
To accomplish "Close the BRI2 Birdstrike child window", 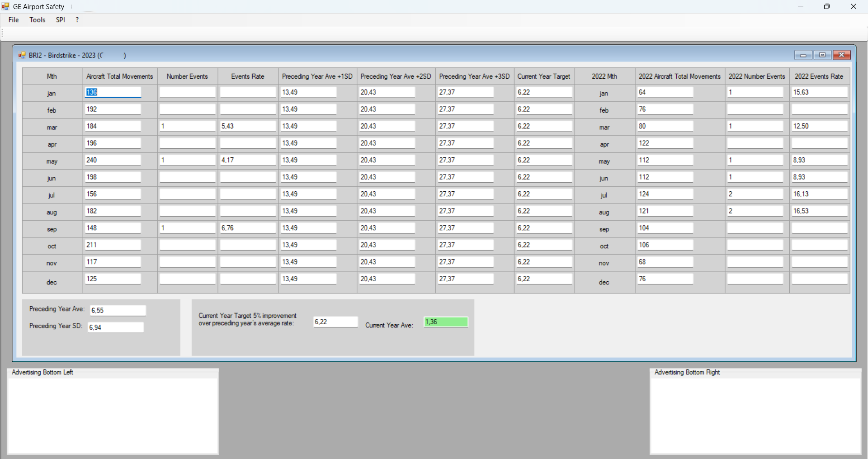I will (841, 55).
